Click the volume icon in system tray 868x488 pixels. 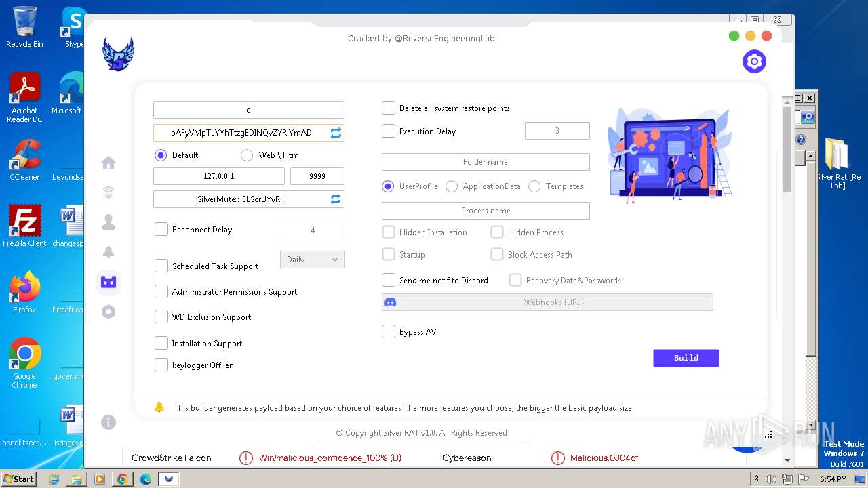(771, 479)
